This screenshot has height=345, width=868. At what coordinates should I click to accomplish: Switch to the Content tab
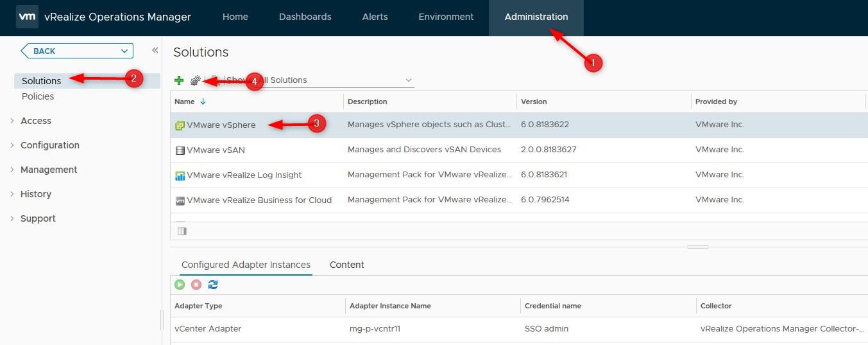(x=347, y=265)
